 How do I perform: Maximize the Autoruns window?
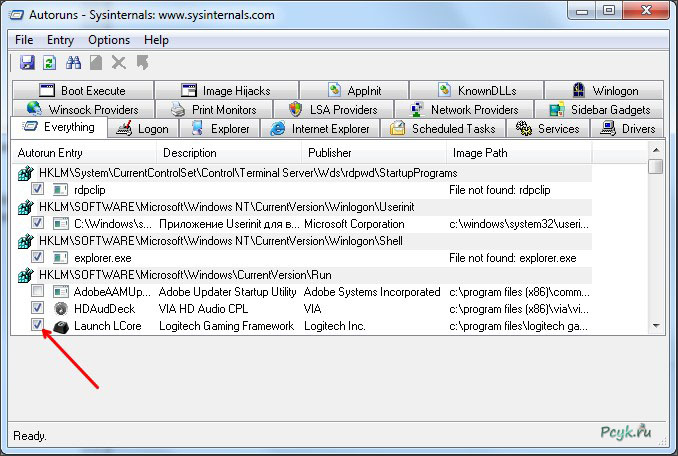click(x=609, y=10)
